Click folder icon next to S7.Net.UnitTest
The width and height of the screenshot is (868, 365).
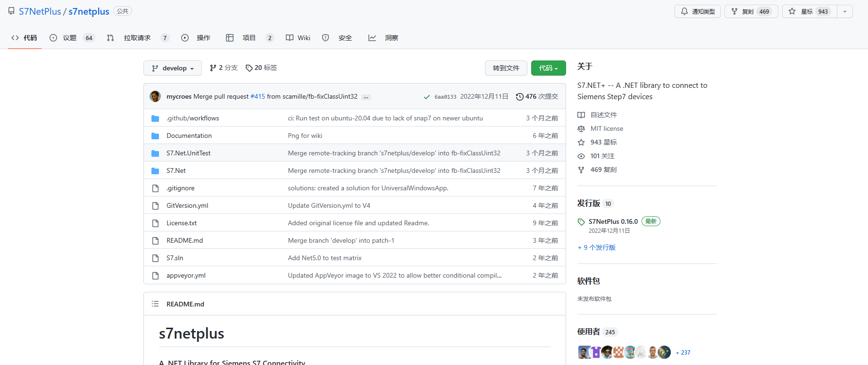pos(155,153)
